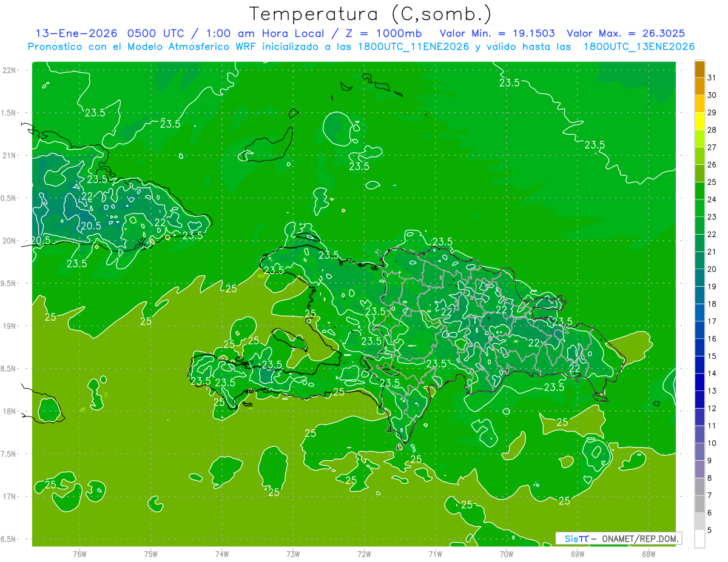Image resolution: width=728 pixels, height=562 pixels.
Task: Click the "75W" longitude axis label
Action: (151, 554)
